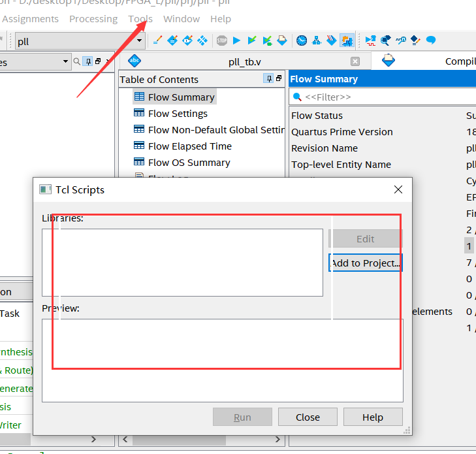The height and width of the screenshot is (454, 476).
Task: Run RTL simulation waveform icon
Action: point(370,41)
